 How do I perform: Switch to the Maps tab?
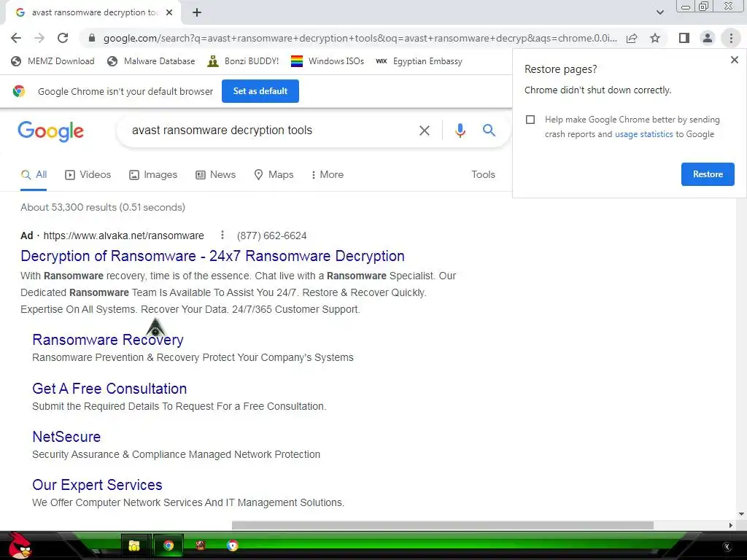[274, 175]
